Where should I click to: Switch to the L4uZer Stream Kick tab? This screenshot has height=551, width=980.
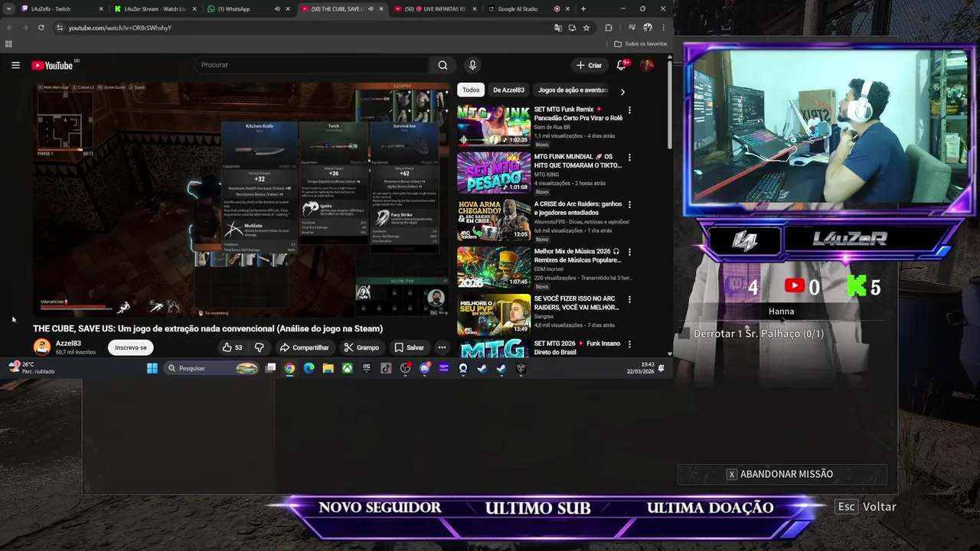(155, 9)
